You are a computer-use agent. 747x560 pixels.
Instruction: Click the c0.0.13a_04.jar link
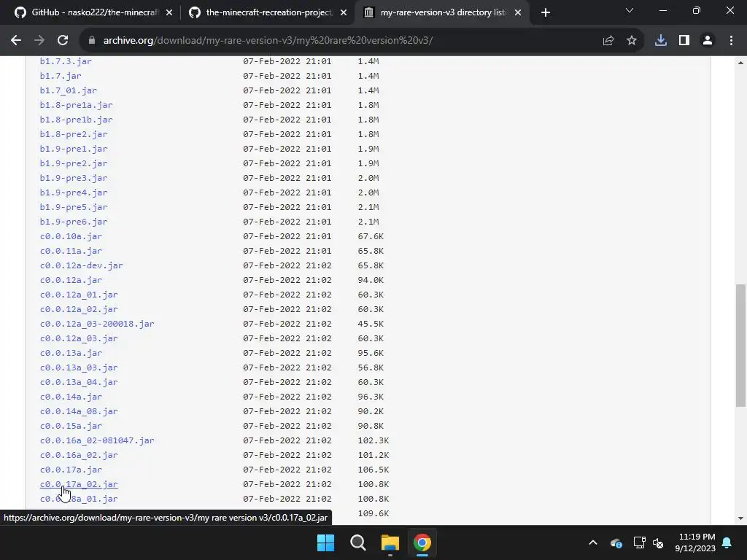79,382
